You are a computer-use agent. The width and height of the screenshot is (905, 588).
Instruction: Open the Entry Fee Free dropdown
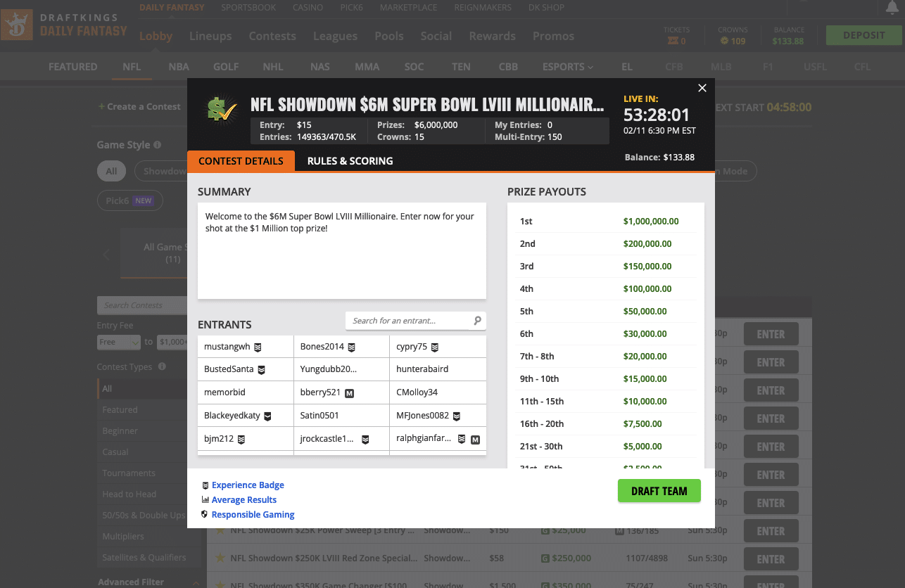click(x=119, y=342)
